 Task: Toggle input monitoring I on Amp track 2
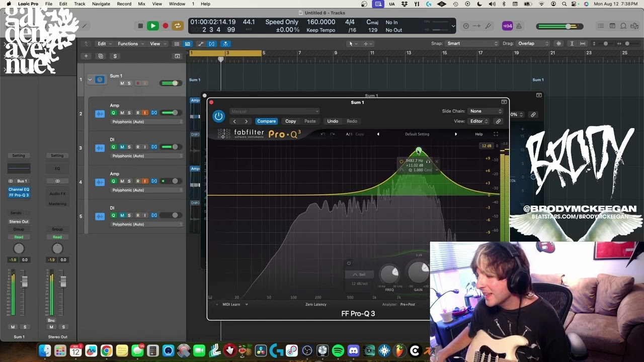145,113
